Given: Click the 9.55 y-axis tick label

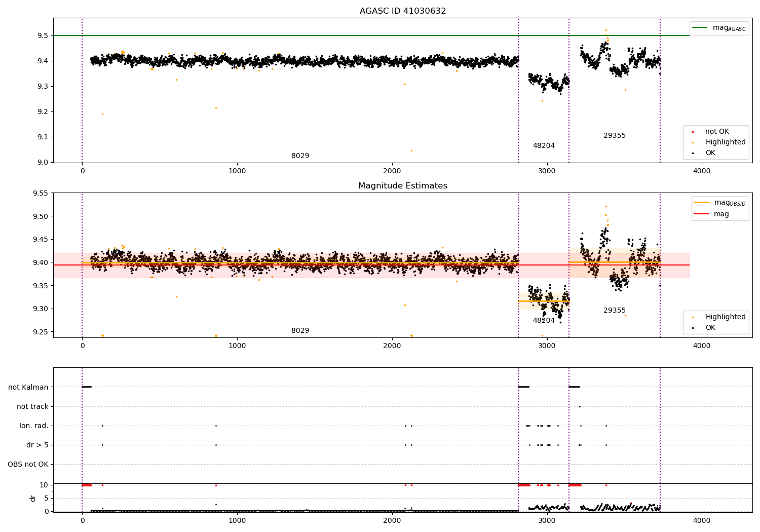Looking at the screenshot, I should (x=41, y=194).
